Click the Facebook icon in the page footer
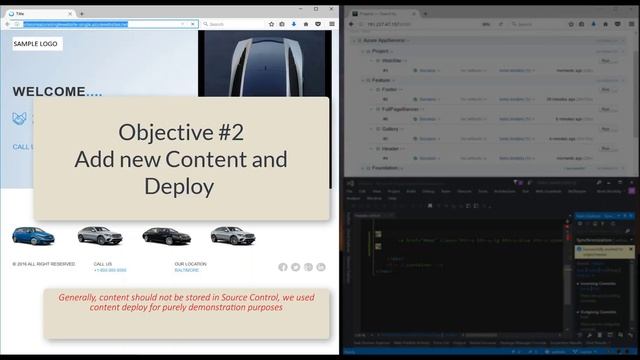This screenshot has height=360, width=640. coord(283,267)
